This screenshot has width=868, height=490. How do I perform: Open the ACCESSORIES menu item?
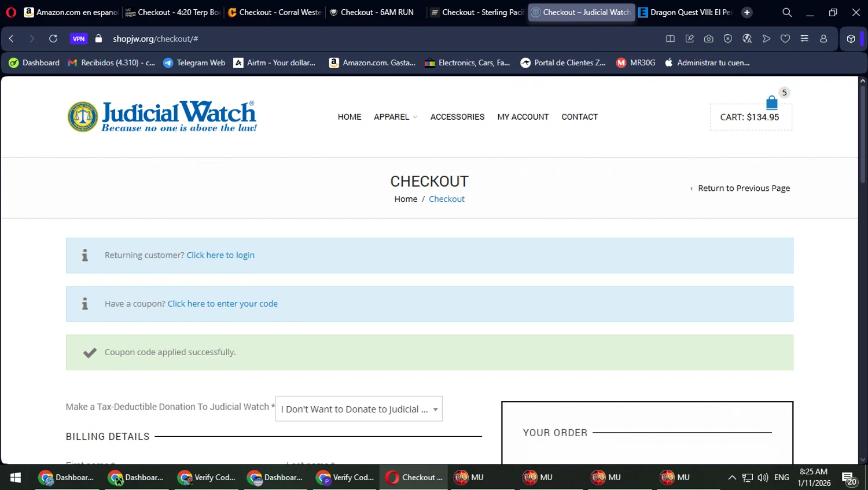457,117
